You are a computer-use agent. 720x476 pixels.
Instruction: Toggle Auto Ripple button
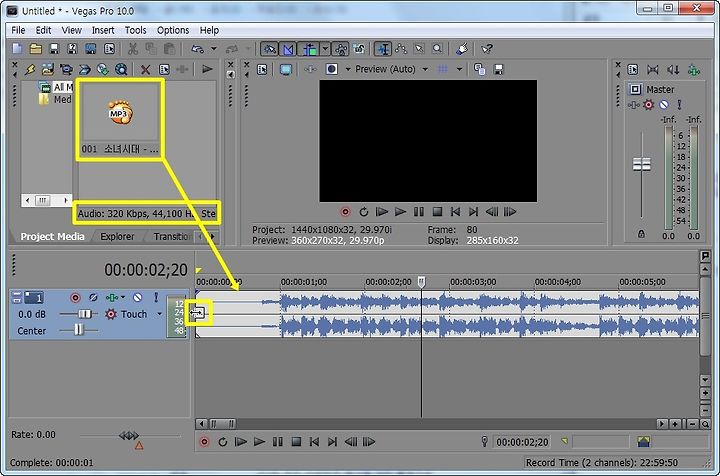(x=309, y=49)
